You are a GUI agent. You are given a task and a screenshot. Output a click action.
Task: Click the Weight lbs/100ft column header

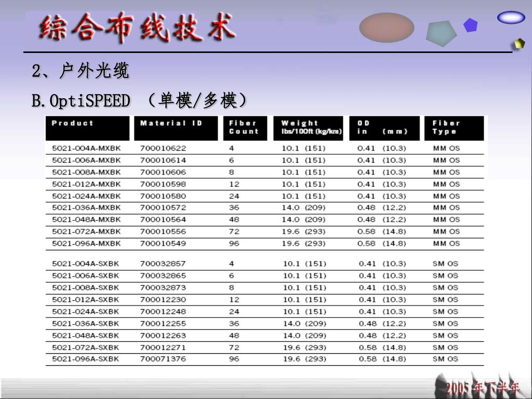(x=308, y=128)
